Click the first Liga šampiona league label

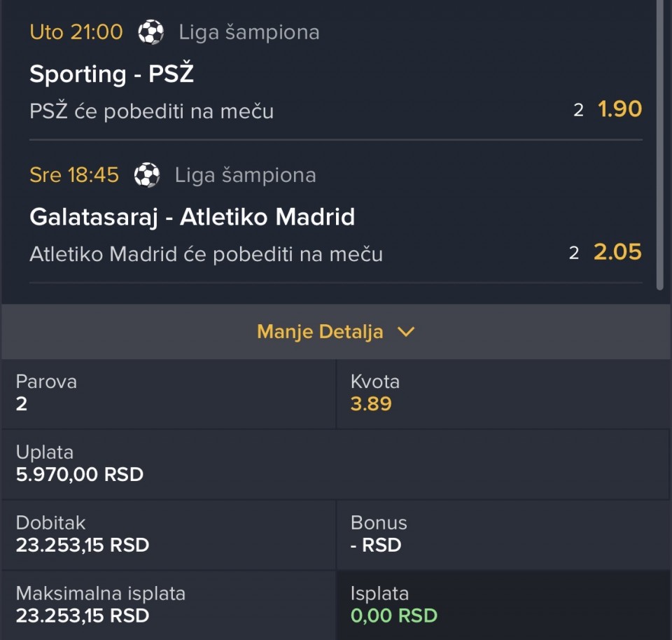(249, 32)
